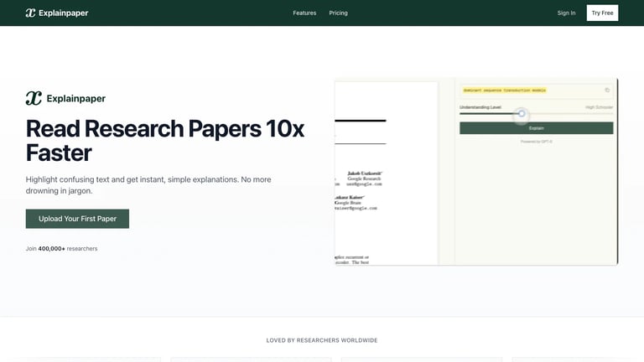The image size is (644, 362).
Task: Click the yellow highlighted text snippet
Action: (x=504, y=90)
